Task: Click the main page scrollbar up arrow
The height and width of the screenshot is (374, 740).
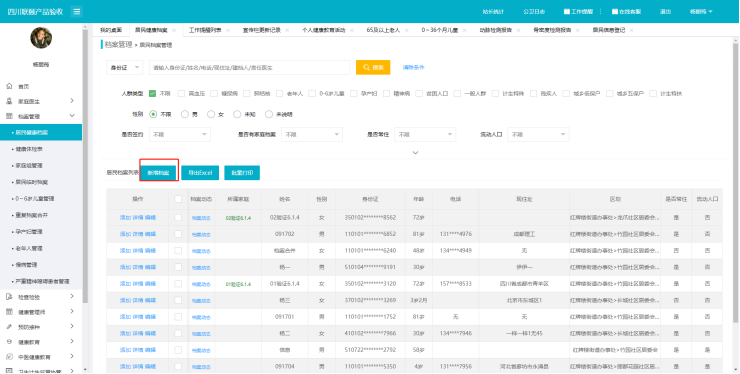Action: (735, 41)
